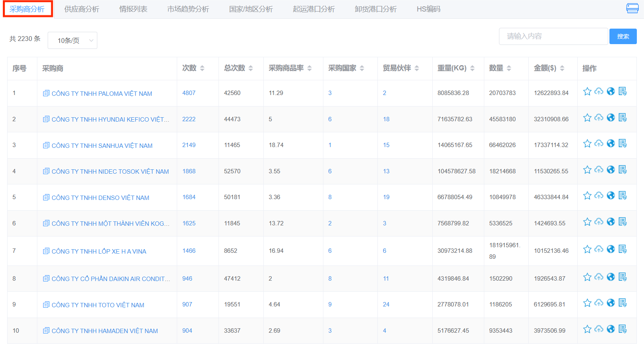Image resolution: width=644 pixels, height=347 pixels.
Task: Click the globe icon for SANHUA VIỆT NAM
Action: coord(611,143)
